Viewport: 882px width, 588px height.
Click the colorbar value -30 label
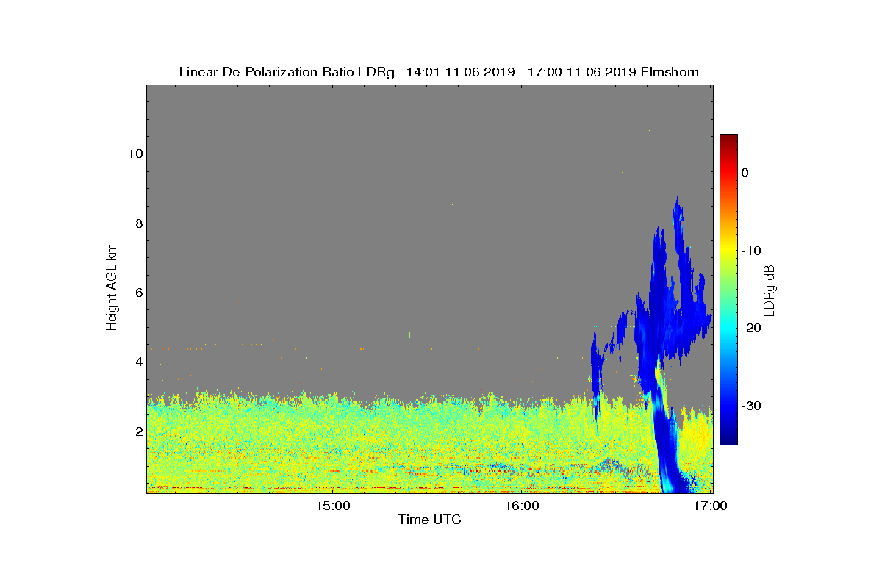tap(750, 406)
